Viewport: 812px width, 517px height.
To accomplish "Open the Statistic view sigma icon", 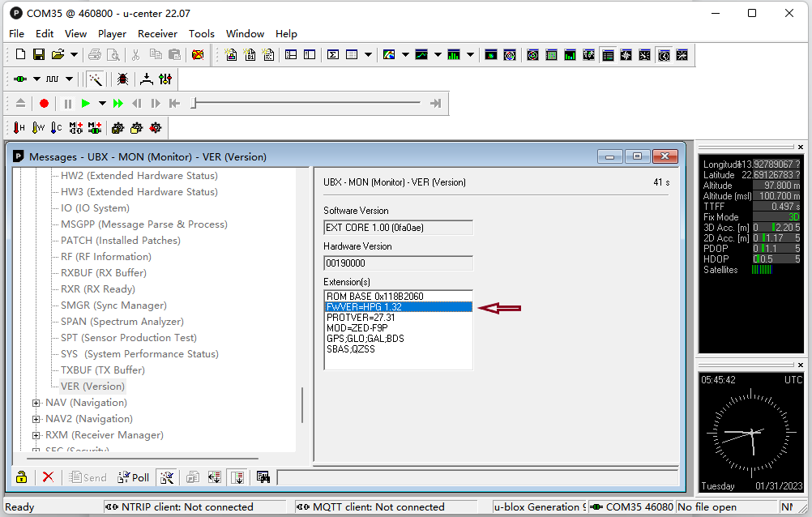I will pyautogui.click(x=333, y=54).
